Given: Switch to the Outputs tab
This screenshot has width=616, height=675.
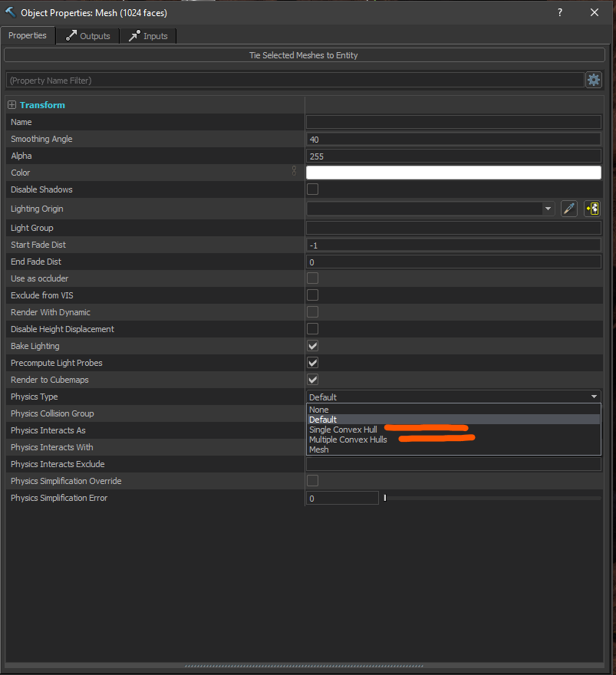Looking at the screenshot, I should pyautogui.click(x=87, y=36).
